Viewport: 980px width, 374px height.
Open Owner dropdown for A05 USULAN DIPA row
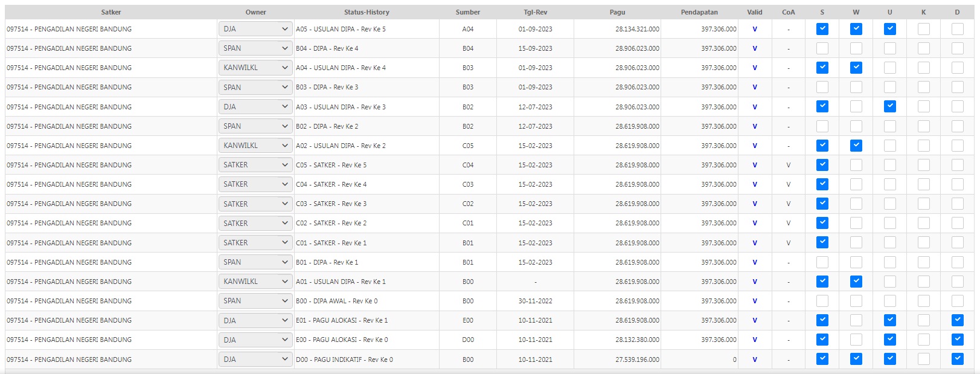[x=255, y=29]
